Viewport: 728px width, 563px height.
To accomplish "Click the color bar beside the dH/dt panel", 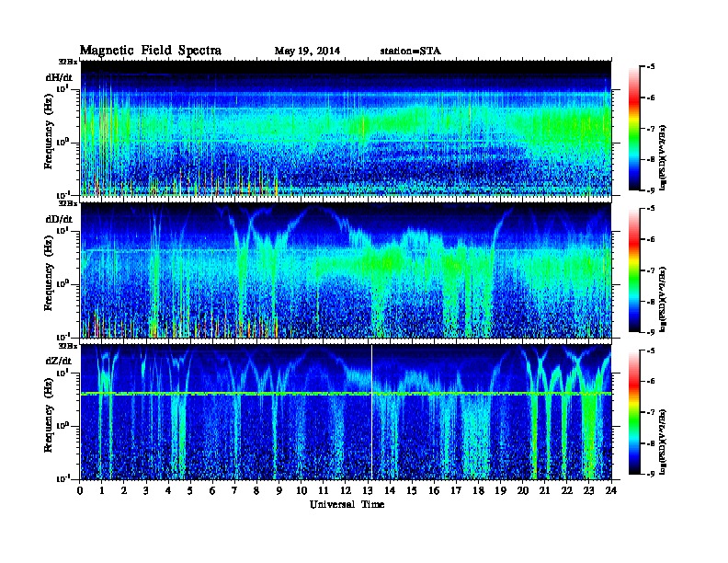I will 634,128.
